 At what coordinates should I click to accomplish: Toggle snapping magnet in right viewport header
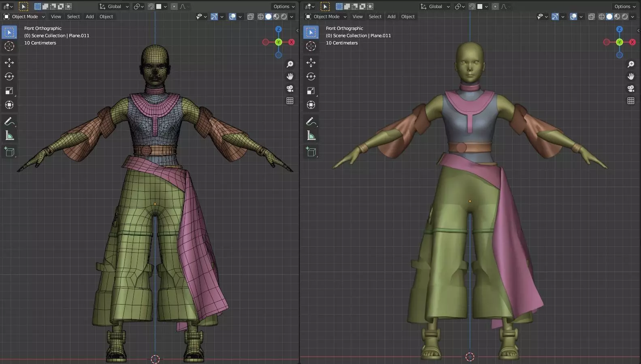[472, 6]
